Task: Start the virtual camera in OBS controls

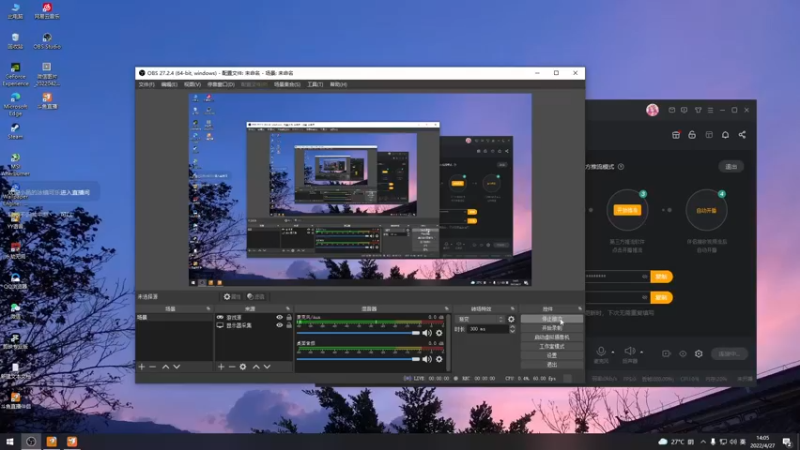Action: [x=552, y=337]
